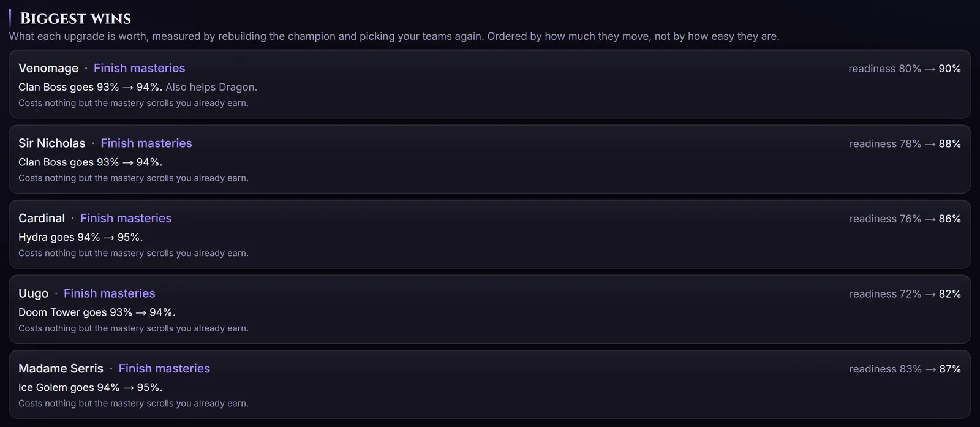Select the Madame Serris champion name
This screenshot has width=980, height=427.
tap(61, 369)
